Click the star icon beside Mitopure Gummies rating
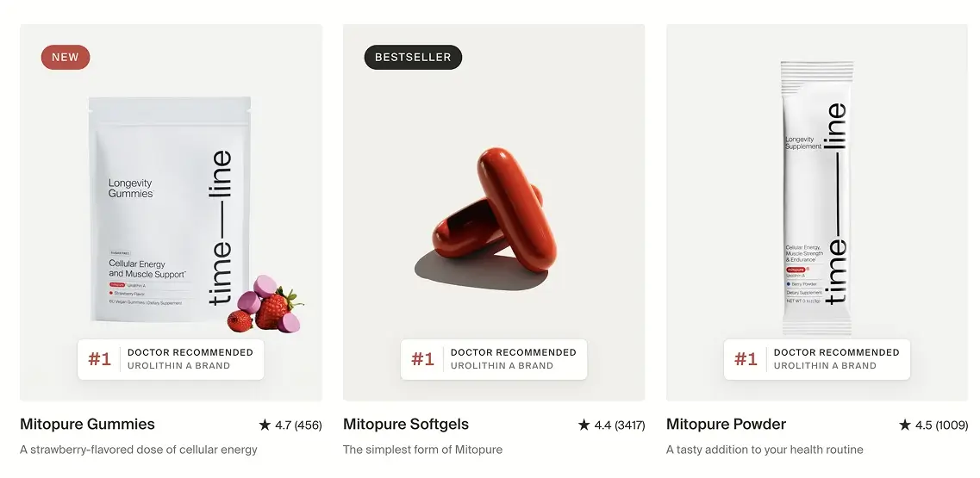 [265, 425]
